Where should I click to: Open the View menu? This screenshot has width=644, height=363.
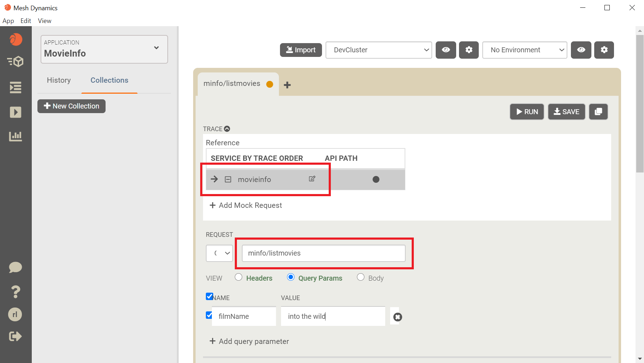pos(44,21)
